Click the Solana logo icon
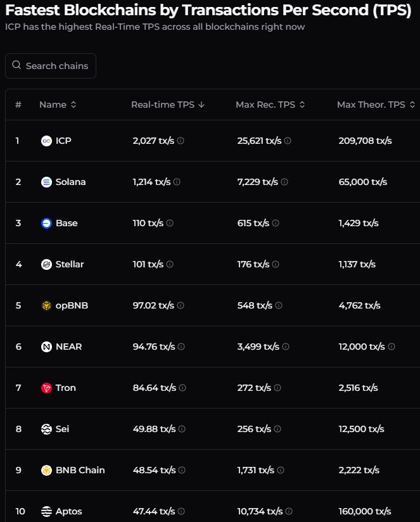 pos(46,182)
